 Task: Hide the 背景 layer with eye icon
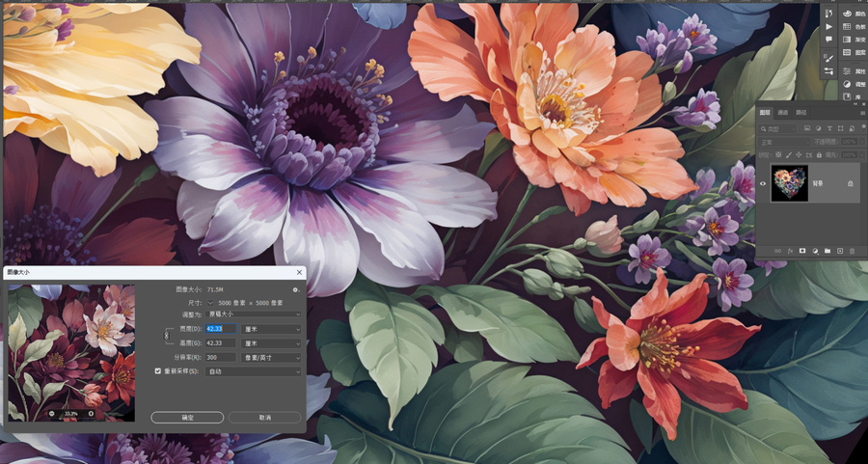tap(763, 183)
